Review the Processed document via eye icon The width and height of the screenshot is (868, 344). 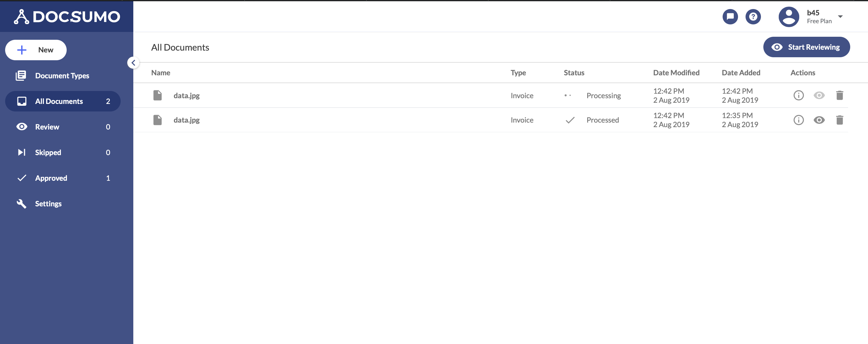(x=819, y=120)
